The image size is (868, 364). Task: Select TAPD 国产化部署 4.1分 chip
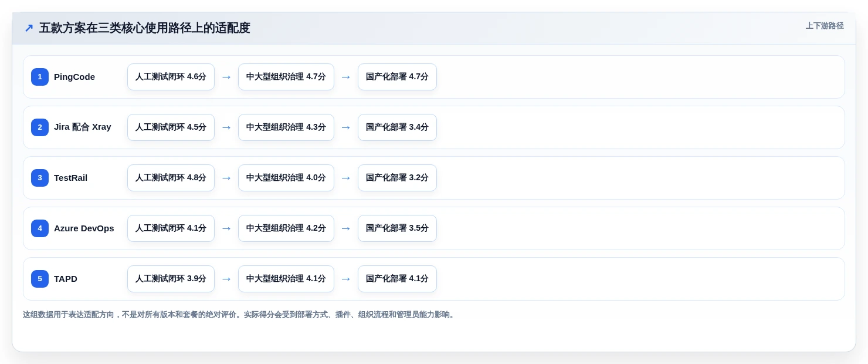point(397,279)
